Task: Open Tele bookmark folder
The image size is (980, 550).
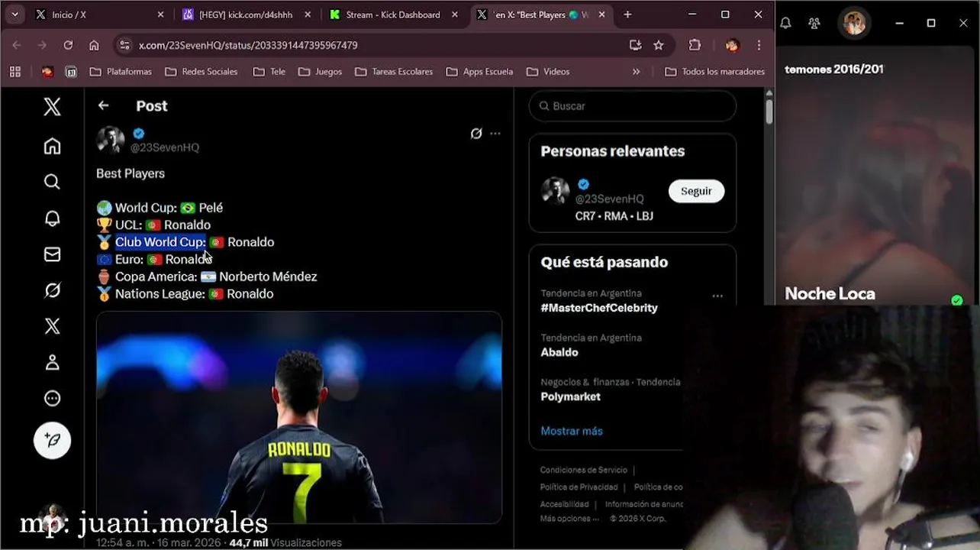Action: (269, 72)
